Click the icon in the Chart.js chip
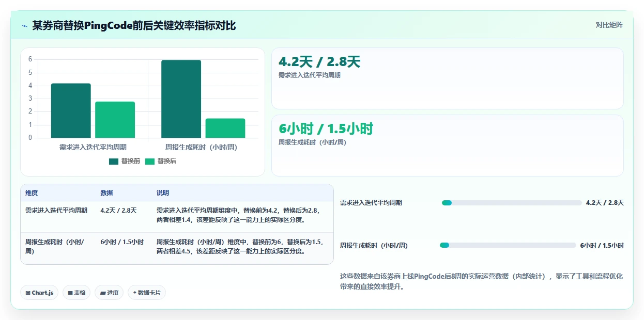This screenshot has width=644, height=320. click(28, 293)
